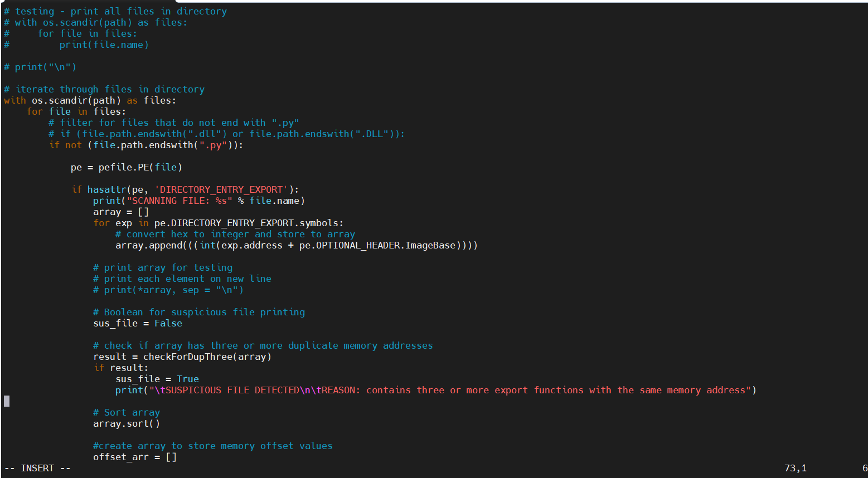Screen dimensions: 868x478
Task: Click the "sus_file = False" assignment
Action: pyautogui.click(x=138, y=323)
